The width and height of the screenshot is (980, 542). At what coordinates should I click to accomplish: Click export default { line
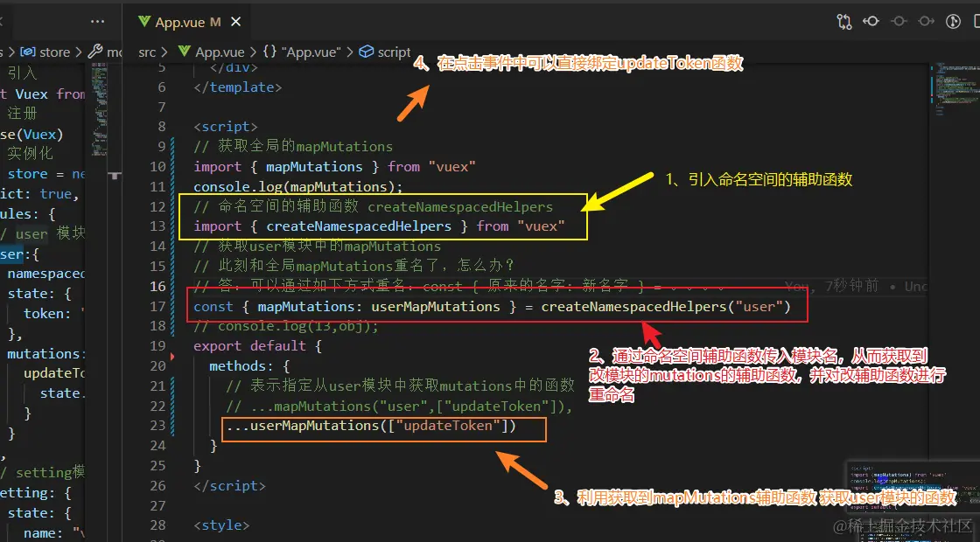point(257,346)
